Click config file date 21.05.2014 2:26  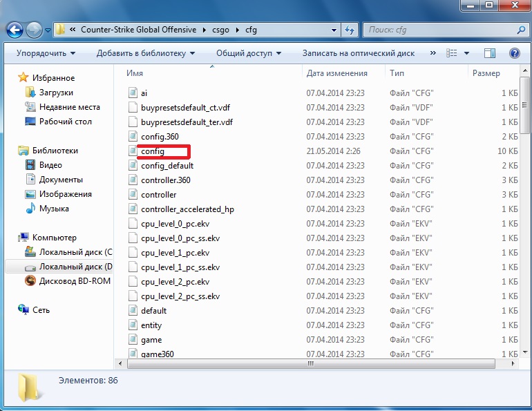point(333,151)
